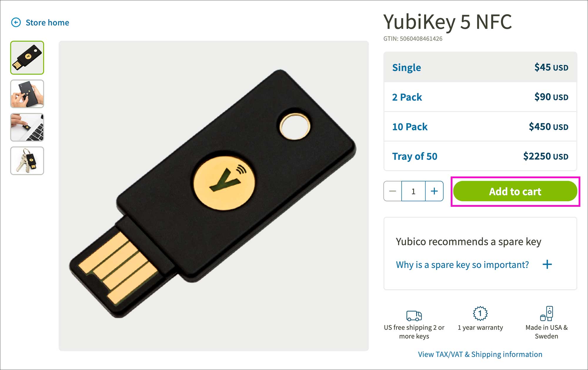Select the 2 Pack option
The image size is (588, 370).
coord(480,97)
